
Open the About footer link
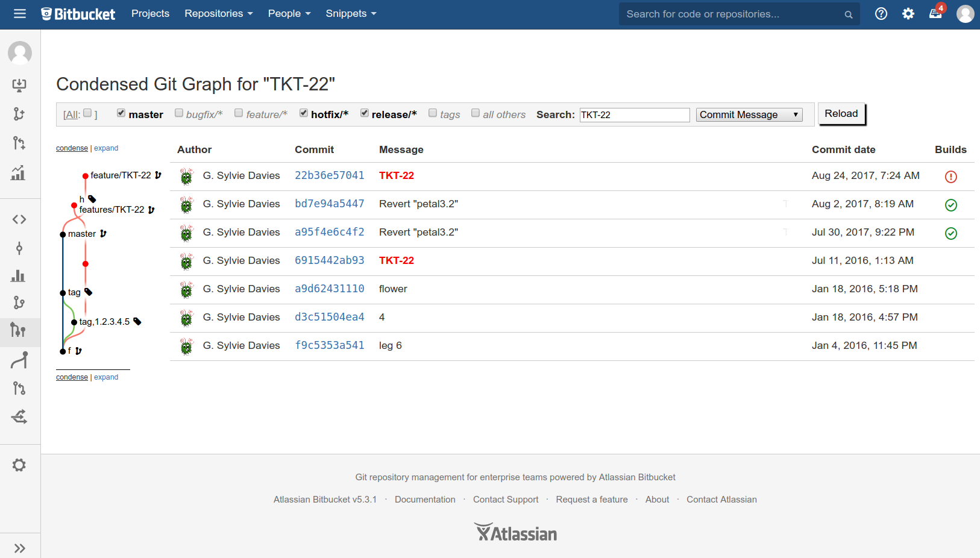pos(657,500)
